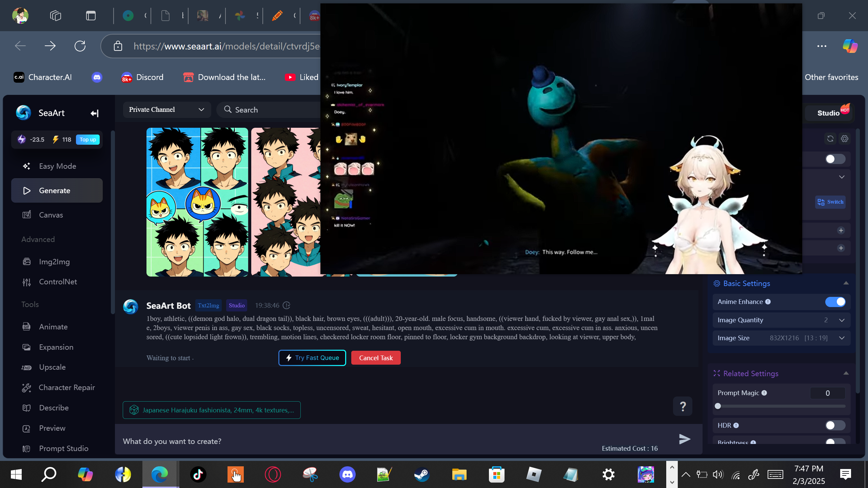
Task: Click the Animate tool icon
Action: pyautogui.click(x=26, y=327)
